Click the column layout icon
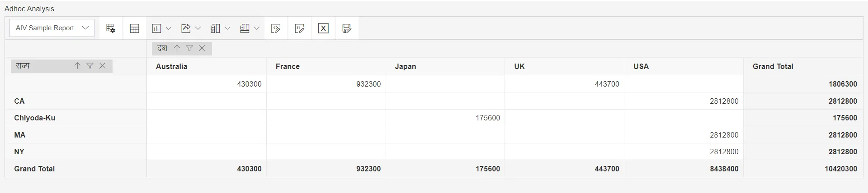Image resolution: width=868 pixels, height=193 pixels. tap(215, 28)
